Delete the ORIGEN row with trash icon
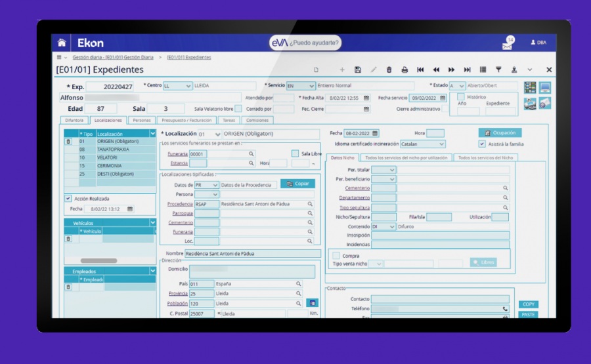This screenshot has width=591, height=364. click(68, 142)
